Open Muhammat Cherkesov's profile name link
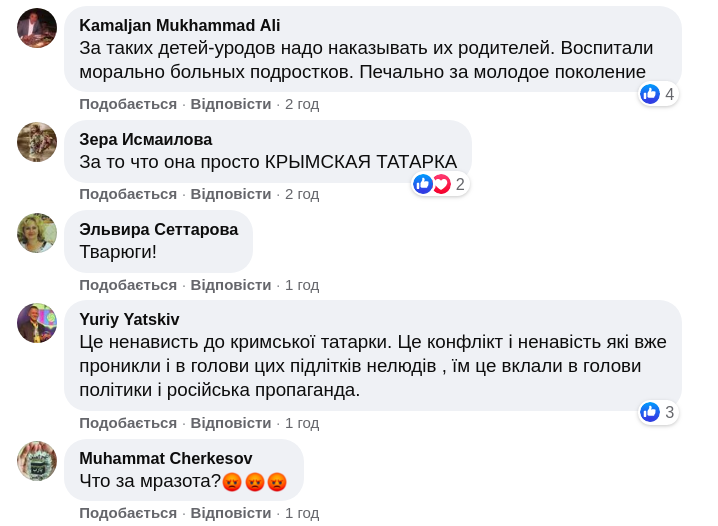The image size is (718, 526). coord(166,458)
